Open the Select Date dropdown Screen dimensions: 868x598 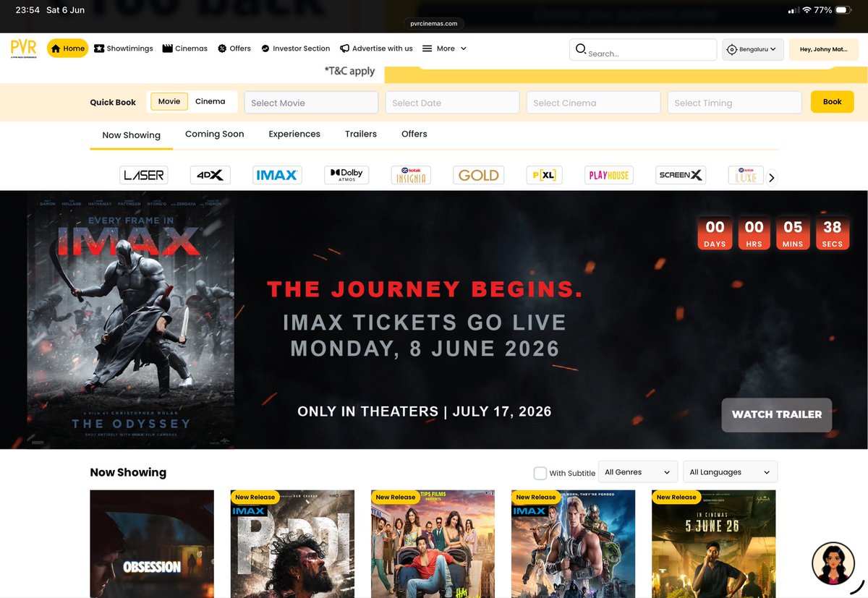[x=452, y=103]
